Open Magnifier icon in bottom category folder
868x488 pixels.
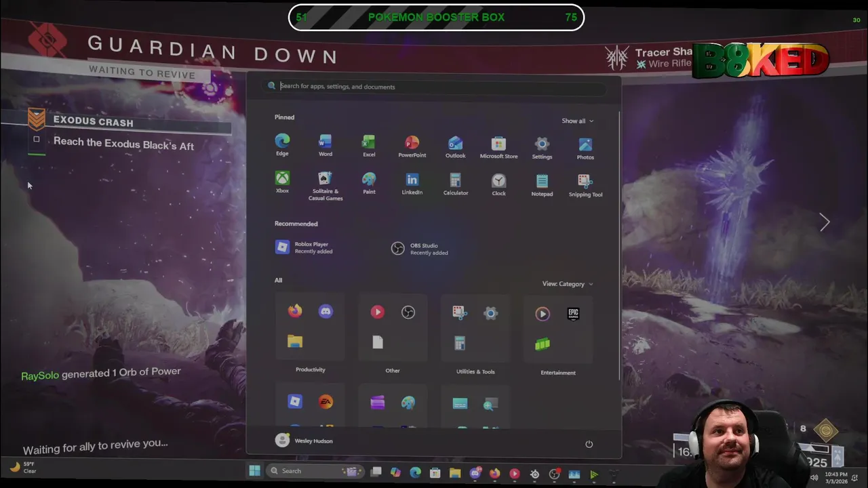tap(490, 404)
